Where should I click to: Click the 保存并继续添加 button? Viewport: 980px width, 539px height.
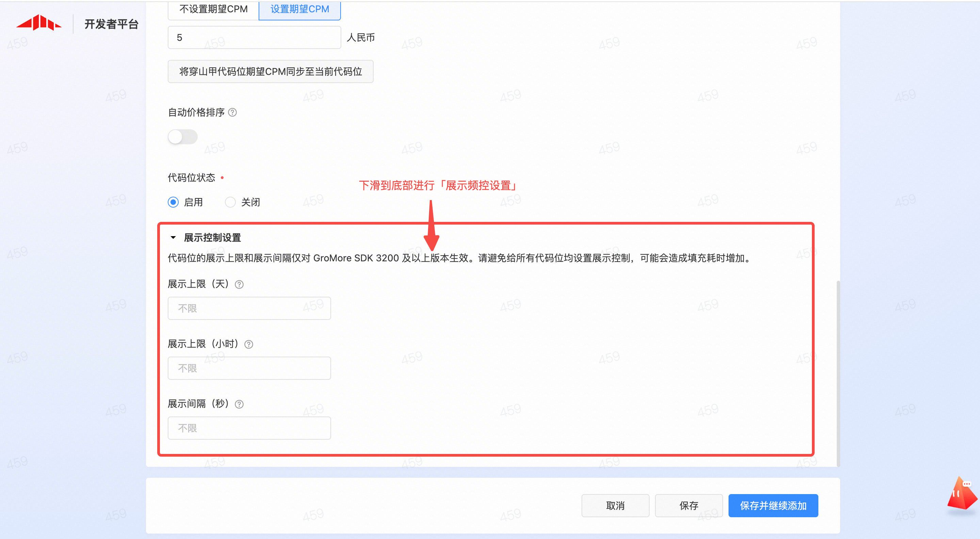[x=773, y=506]
